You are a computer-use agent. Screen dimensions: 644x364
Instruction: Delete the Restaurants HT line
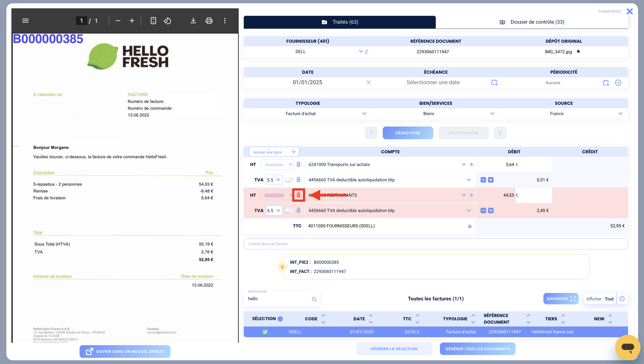point(298,195)
